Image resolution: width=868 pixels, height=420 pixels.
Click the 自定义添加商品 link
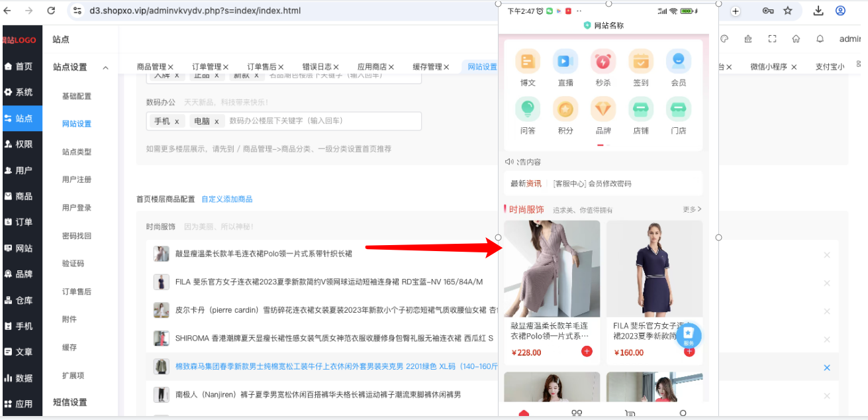(227, 199)
